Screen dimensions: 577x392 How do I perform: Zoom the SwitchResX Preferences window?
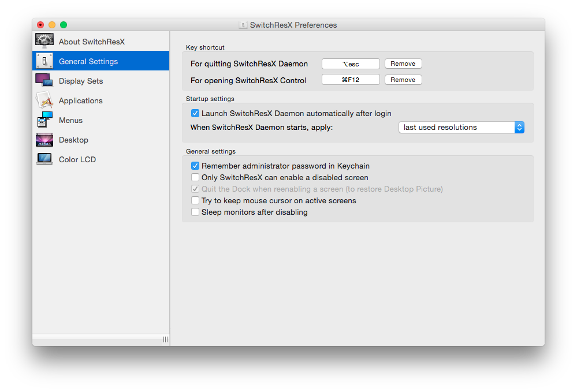pos(64,25)
